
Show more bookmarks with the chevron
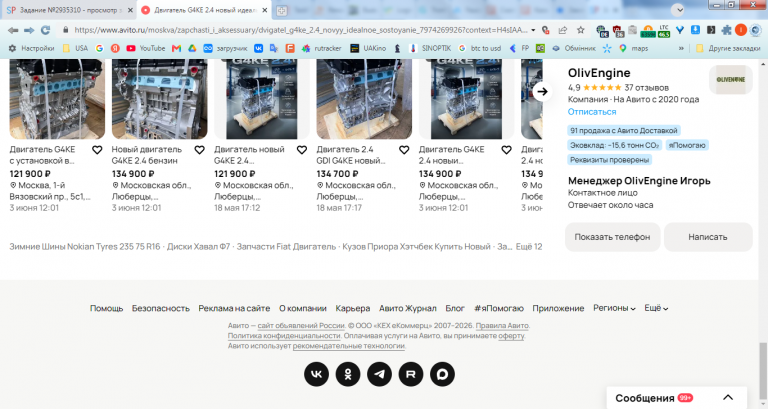tap(681, 48)
